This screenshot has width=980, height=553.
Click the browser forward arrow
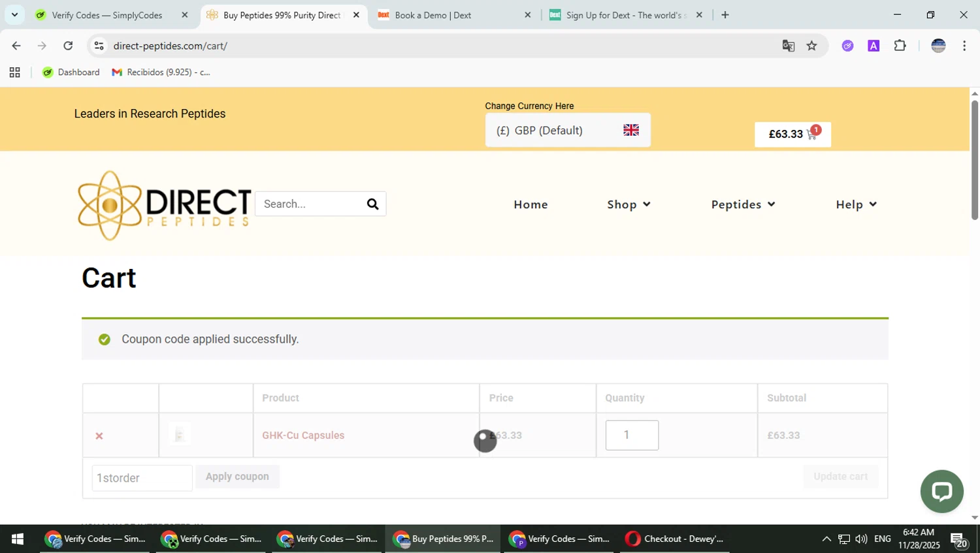42,46
